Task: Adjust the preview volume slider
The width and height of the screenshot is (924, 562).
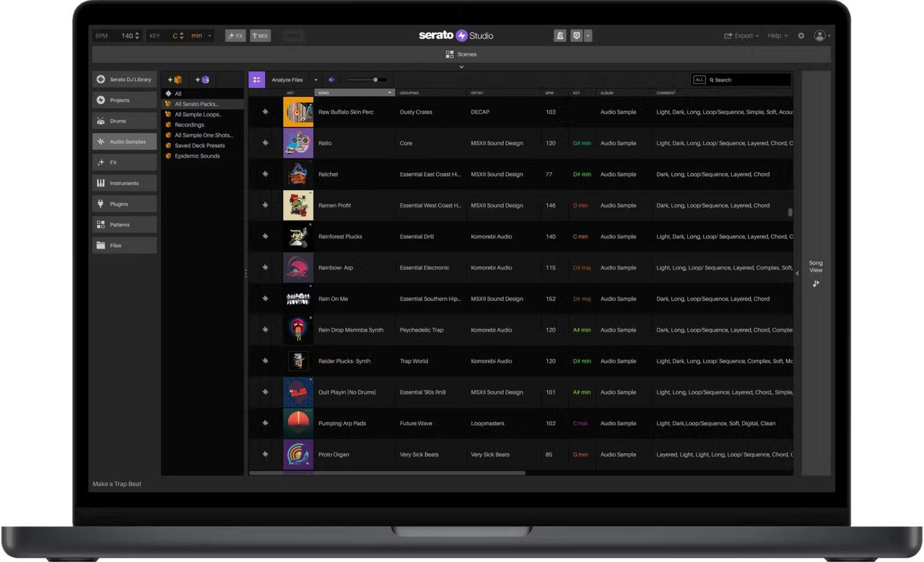Action: 366,80
